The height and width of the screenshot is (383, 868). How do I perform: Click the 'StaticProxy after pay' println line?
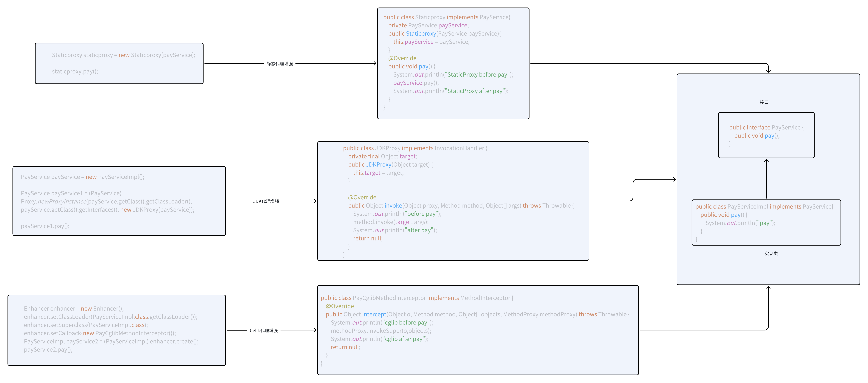coord(451,91)
